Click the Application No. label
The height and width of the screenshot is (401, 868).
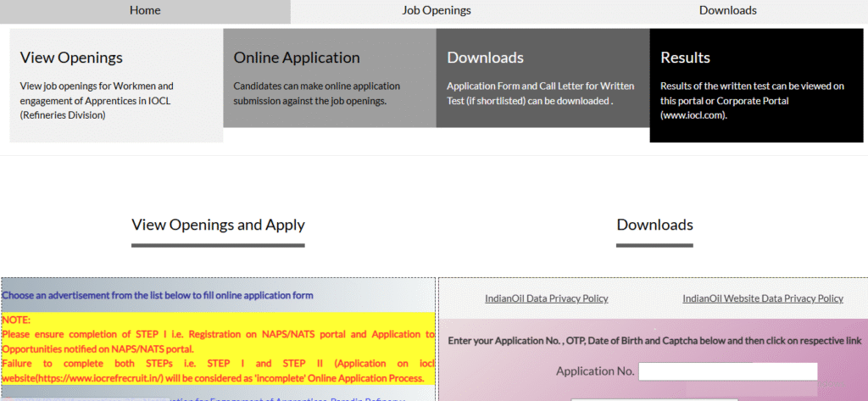click(595, 371)
